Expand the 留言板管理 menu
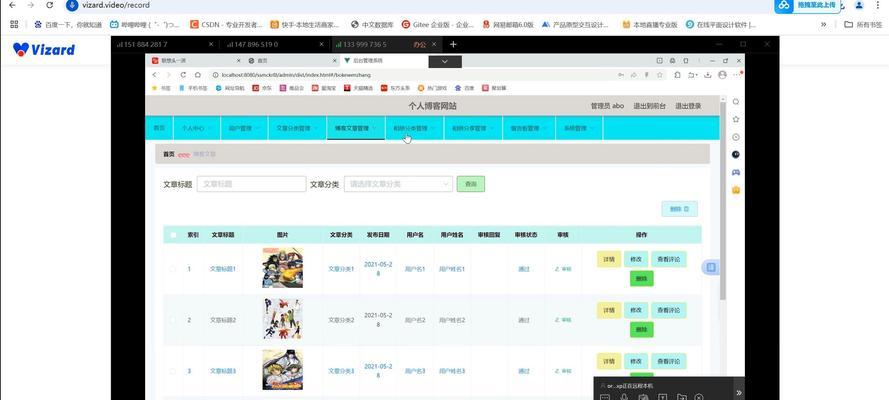889x400 pixels. [528, 128]
